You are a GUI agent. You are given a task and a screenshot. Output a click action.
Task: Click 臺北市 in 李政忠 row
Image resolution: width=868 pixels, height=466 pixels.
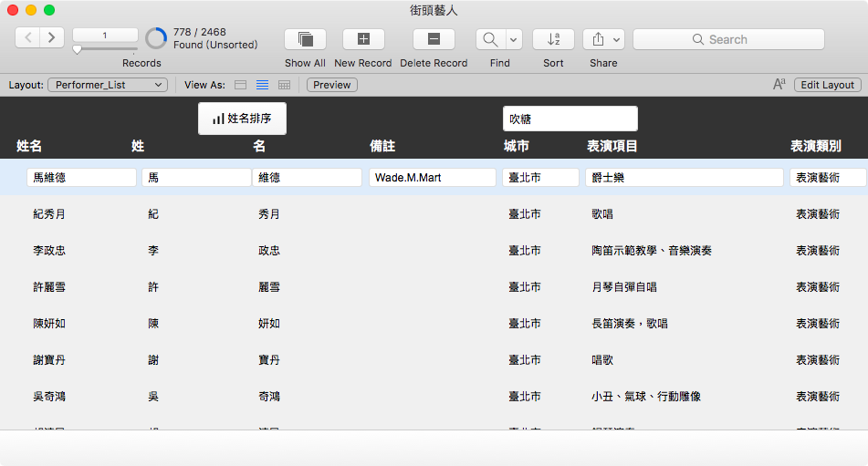click(525, 251)
